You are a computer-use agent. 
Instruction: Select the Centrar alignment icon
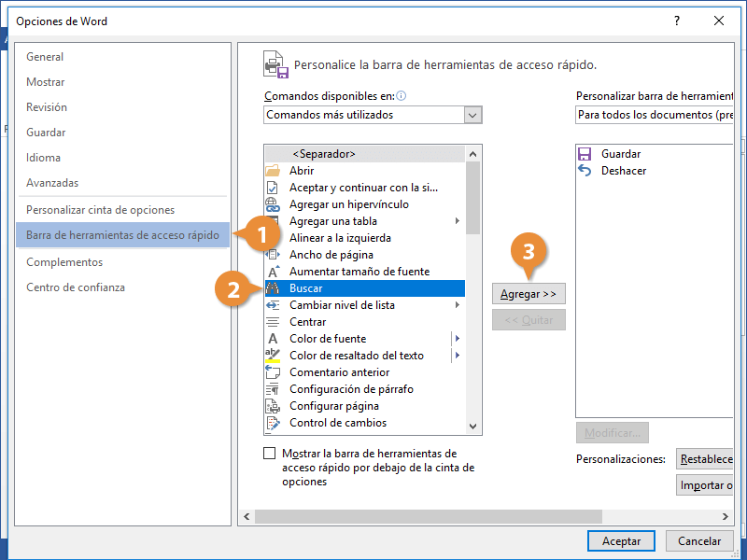pos(273,322)
